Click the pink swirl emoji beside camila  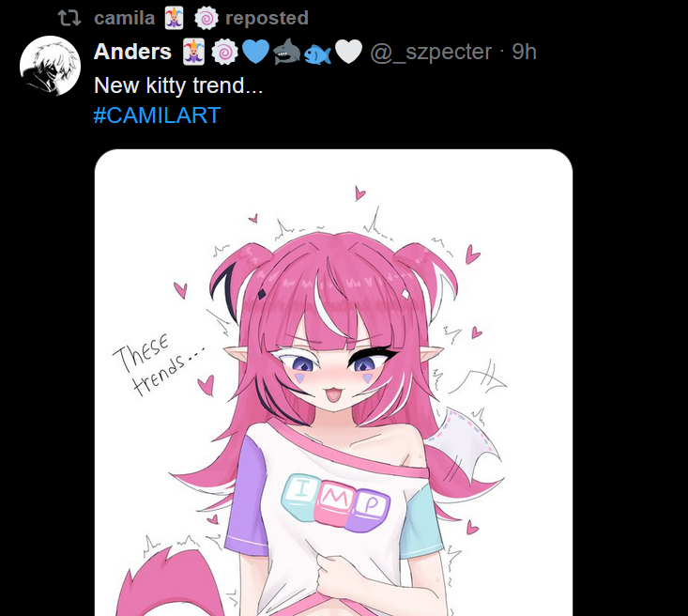tap(206, 19)
